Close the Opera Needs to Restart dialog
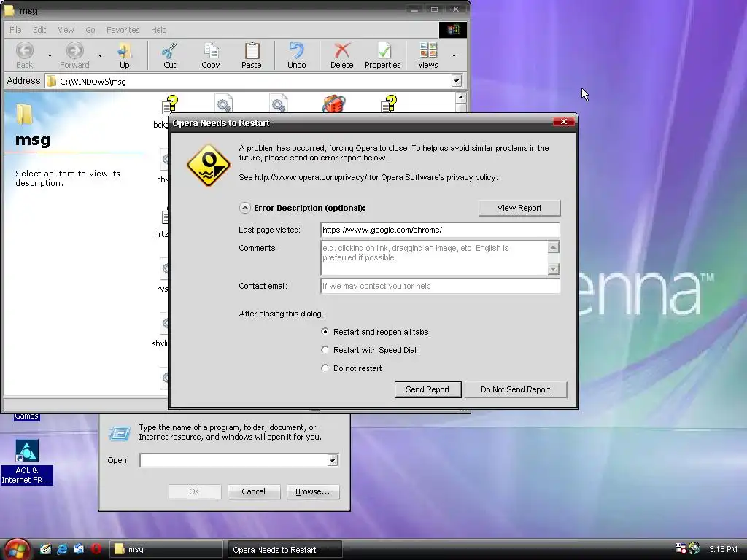747x560 pixels. pos(564,122)
